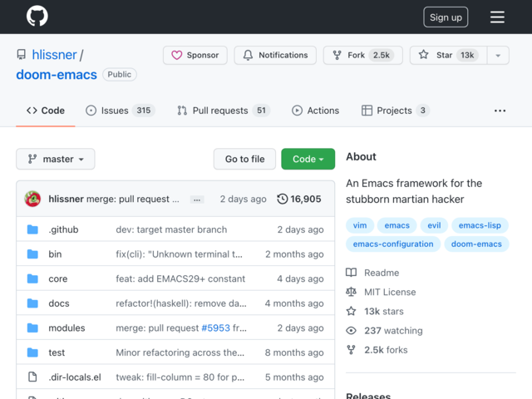
Task: Expand the commit details ellipsis button
Action: tap(197, 199)
